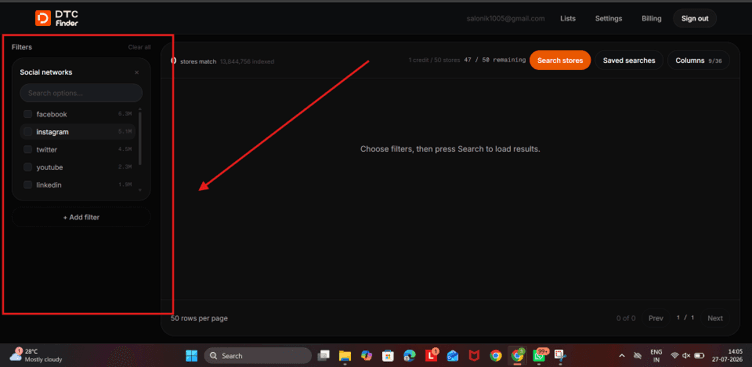Click the Sign out button
The height and width of the screenshot is (367, 752).
click(x=695, y=19)
